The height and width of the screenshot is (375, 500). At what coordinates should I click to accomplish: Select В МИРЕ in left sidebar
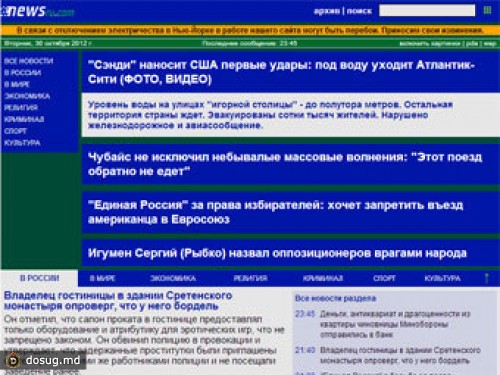pos(17,84)
